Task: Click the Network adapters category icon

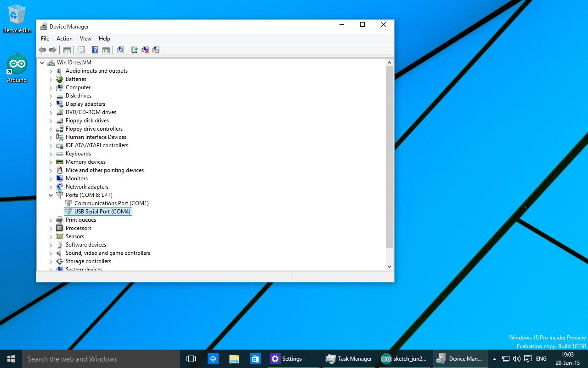Action: (x=60, y=187)
